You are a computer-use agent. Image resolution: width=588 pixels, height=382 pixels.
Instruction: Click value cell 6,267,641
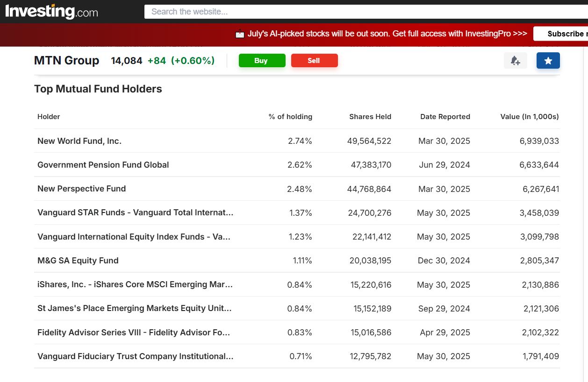tap(541, 189)
